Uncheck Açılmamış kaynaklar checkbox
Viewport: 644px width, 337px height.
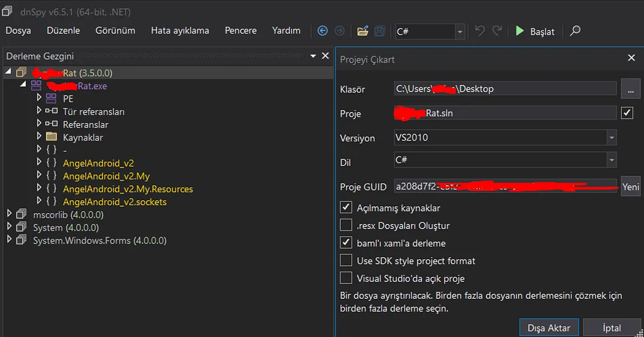(x=346, y=207)
